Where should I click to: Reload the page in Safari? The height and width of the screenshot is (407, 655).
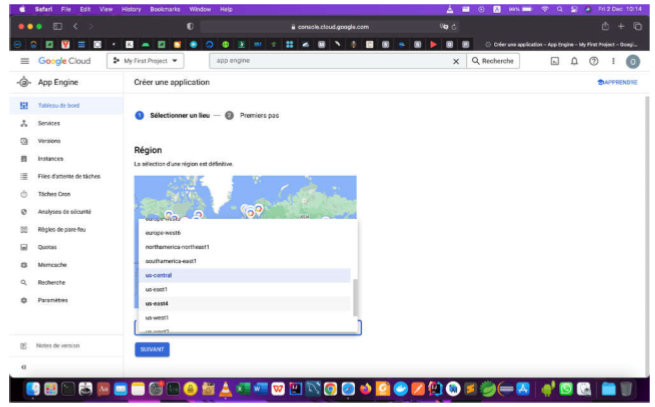(x=454, y=27)
